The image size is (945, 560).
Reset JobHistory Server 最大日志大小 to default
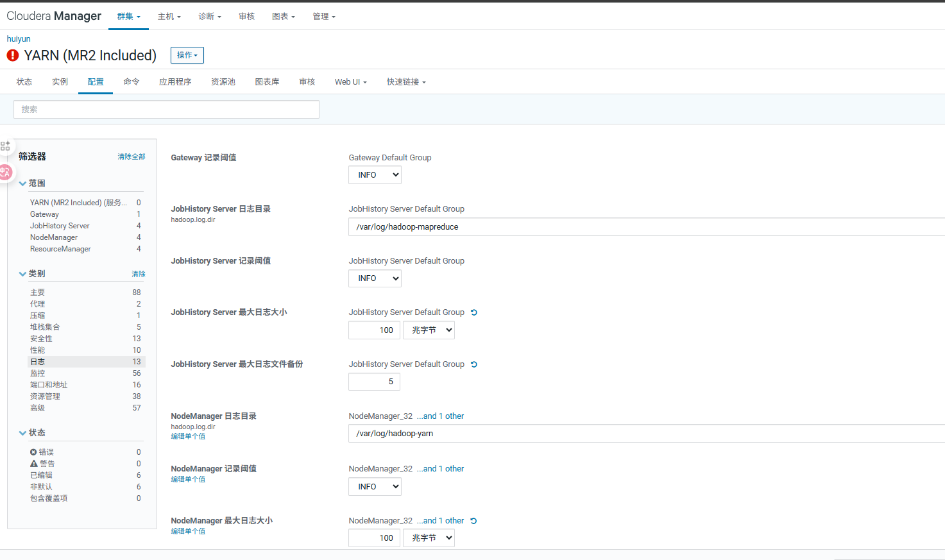(474, 312)
